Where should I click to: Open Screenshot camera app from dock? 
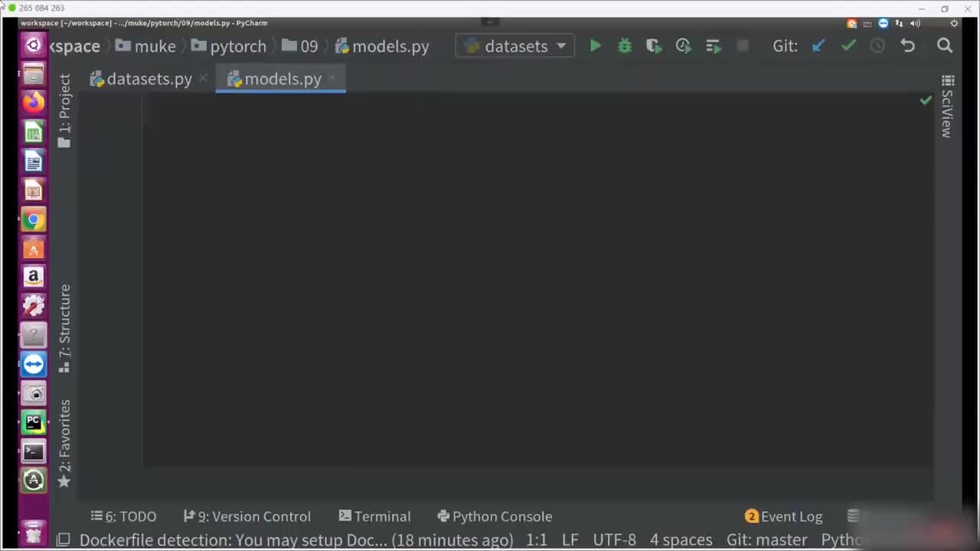click(x=33, y=393)
